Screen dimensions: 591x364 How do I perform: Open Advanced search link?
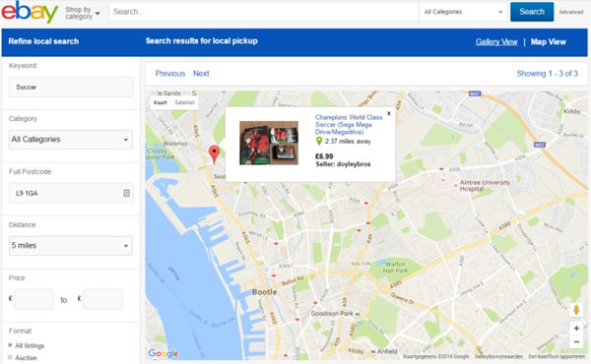coord(571,12)
